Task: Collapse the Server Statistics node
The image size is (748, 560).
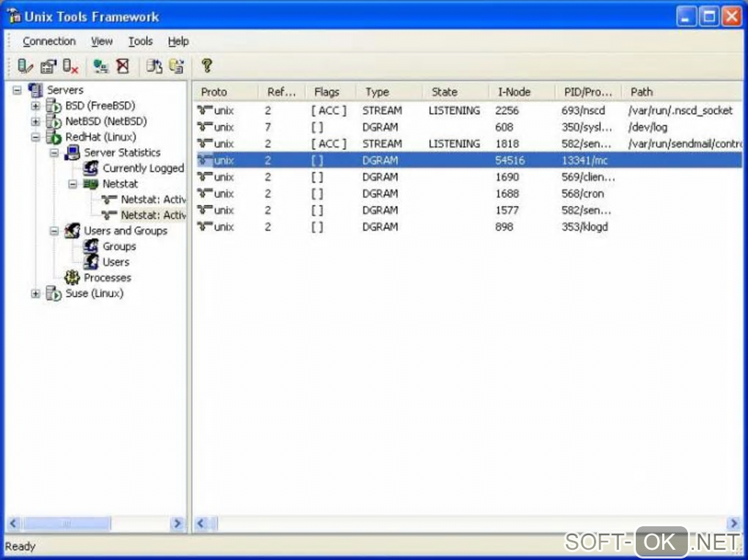Action: pos(54,152)
